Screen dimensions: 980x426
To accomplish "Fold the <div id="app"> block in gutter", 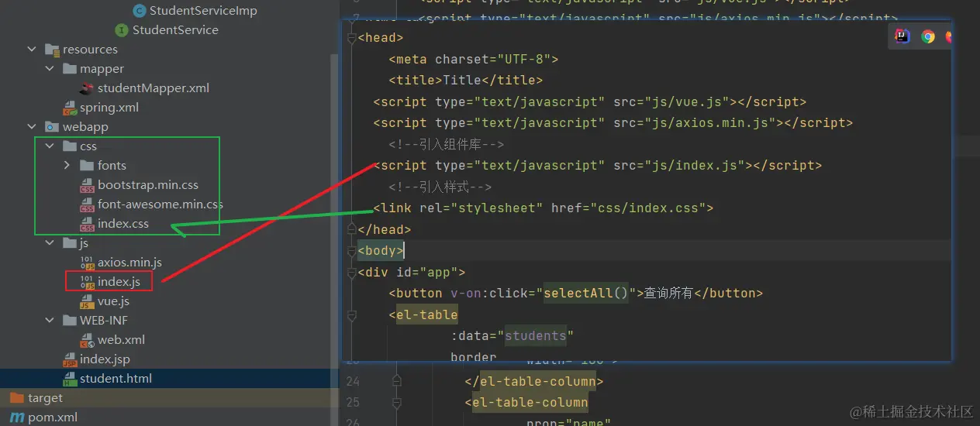I will pyautogui.click(x=352, y=272).
